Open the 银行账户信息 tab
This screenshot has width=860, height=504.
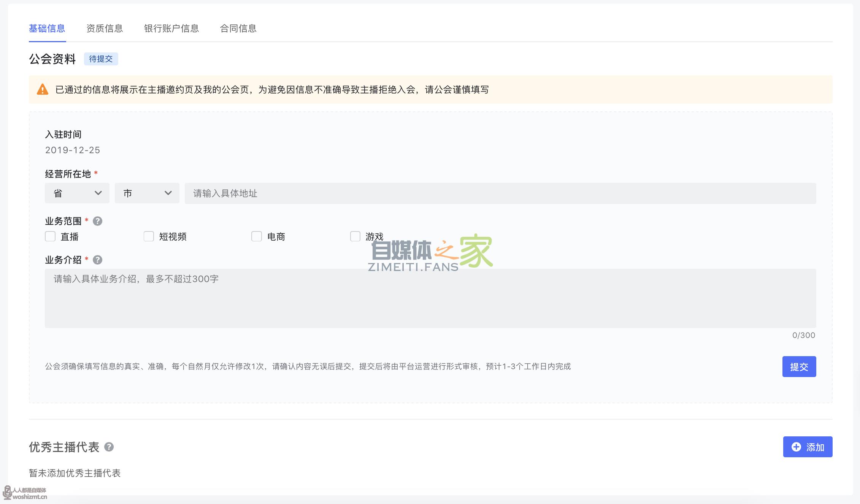coord(171,29)
